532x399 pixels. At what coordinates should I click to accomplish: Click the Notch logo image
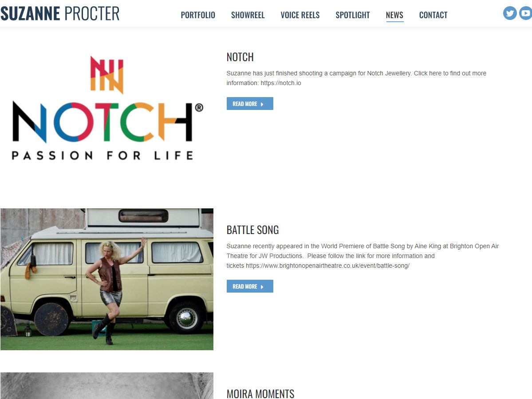(x=107, y=109)
